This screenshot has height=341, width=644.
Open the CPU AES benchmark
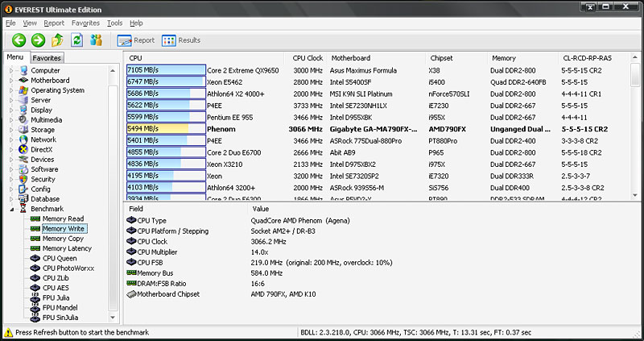(x=56, y=288)
